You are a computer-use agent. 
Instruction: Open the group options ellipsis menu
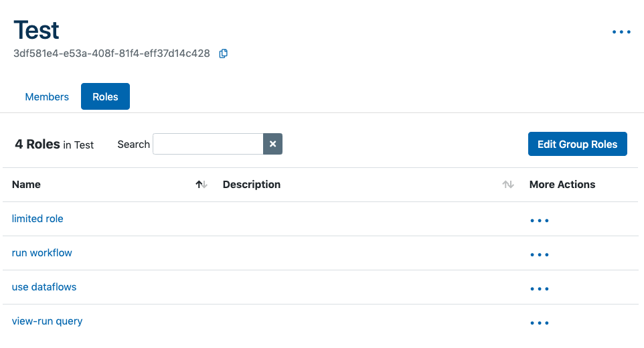621,31
